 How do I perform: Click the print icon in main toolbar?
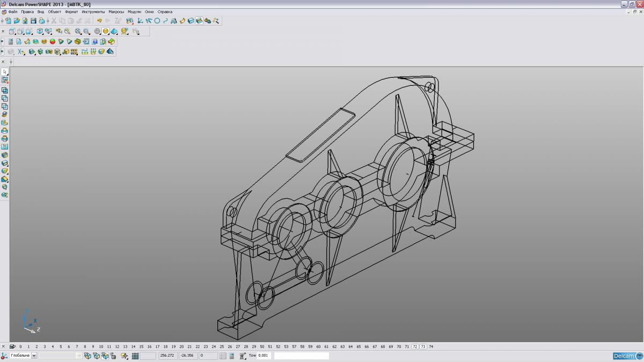(x=42, y=21)
